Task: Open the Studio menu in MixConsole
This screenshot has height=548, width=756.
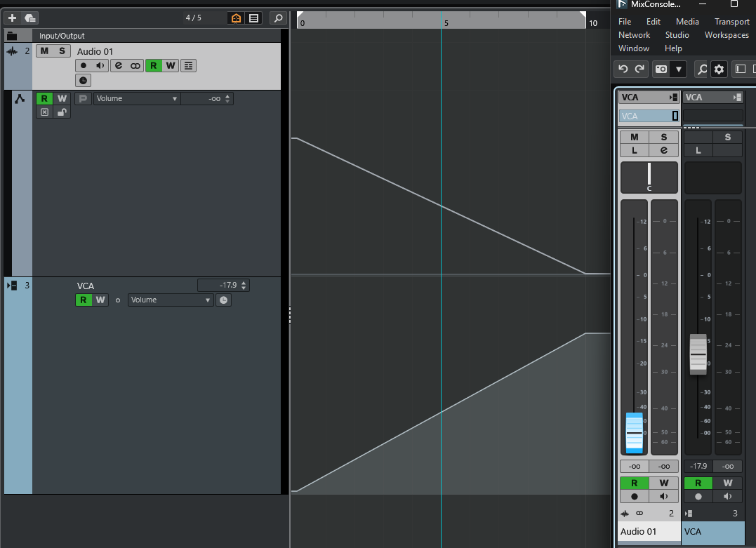Action: click(677, 35)
